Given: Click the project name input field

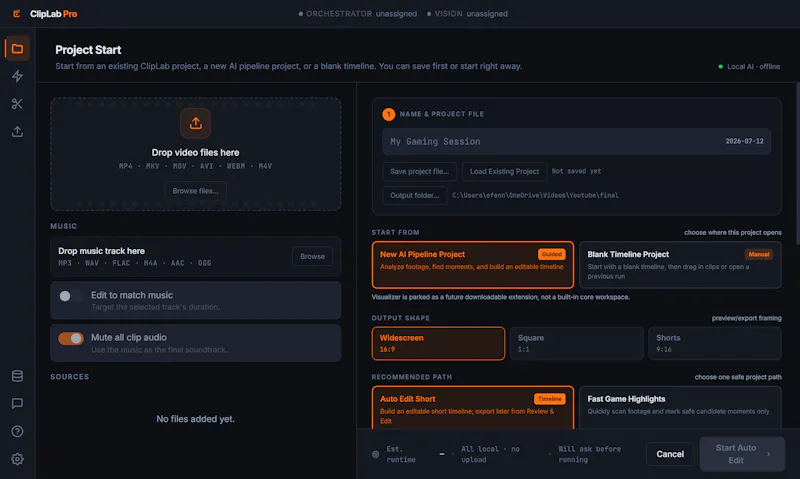Looking at the screenshot, I should coord(577,141).
